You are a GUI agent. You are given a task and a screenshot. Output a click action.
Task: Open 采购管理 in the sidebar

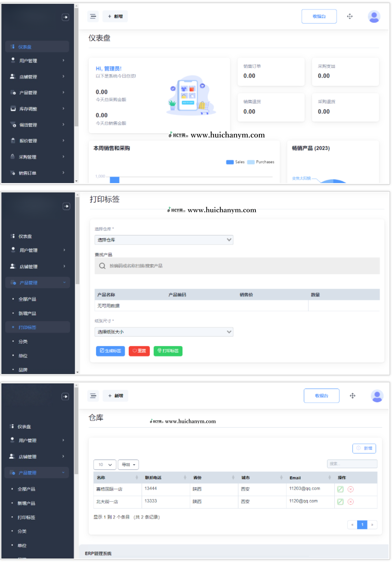pos(28,157)
